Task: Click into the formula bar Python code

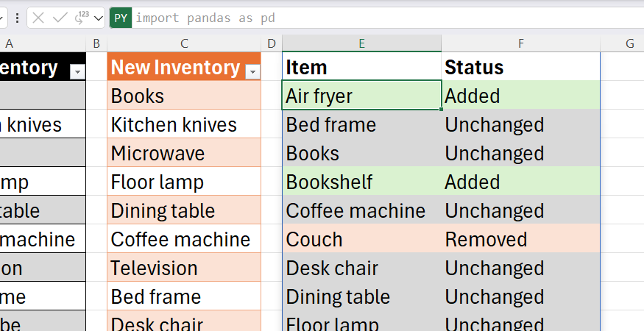Action: pyautogui.click(x=386, y=18)
